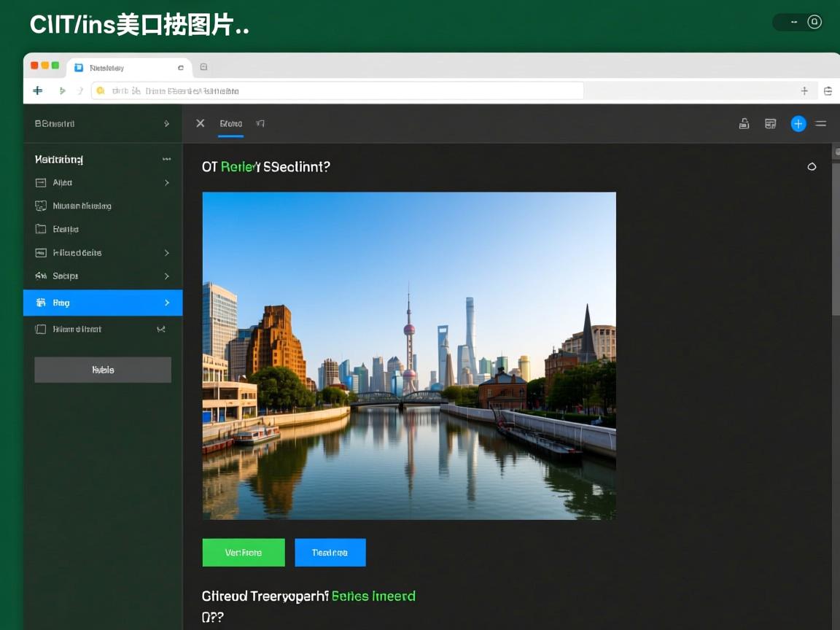
Task: Click the blue button below the city photo
Action: (x=330, y=553)
